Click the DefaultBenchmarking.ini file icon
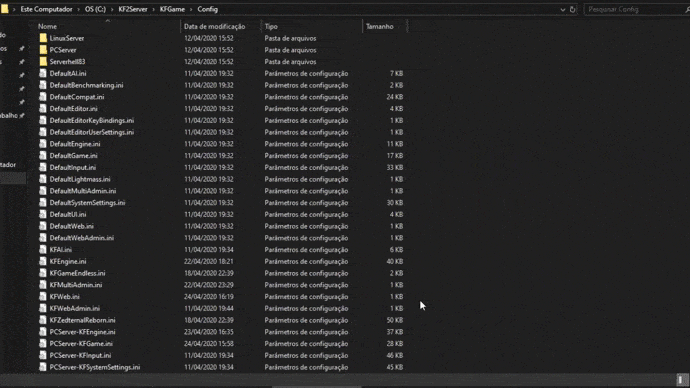 click(x=43, y=85)
